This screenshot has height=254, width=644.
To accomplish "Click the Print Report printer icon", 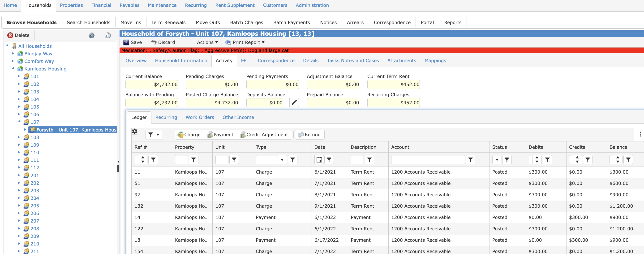I will [x=228, y=42].
